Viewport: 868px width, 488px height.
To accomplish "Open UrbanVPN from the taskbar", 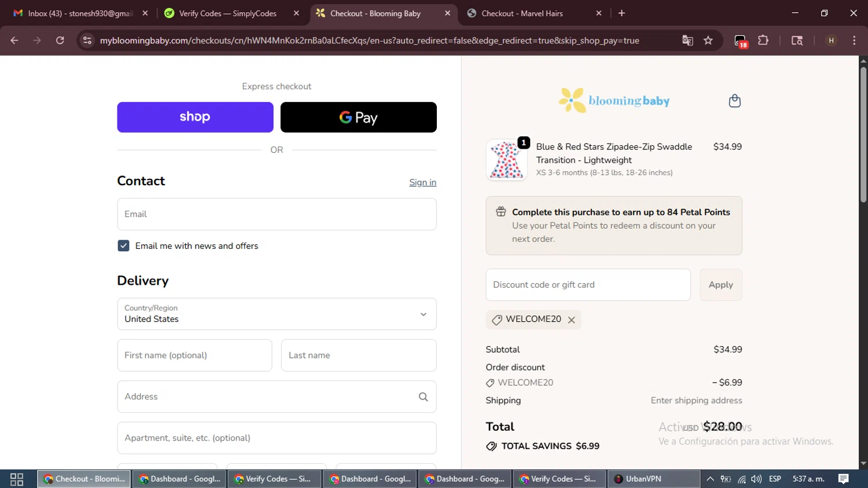I will tap(653, 479).
